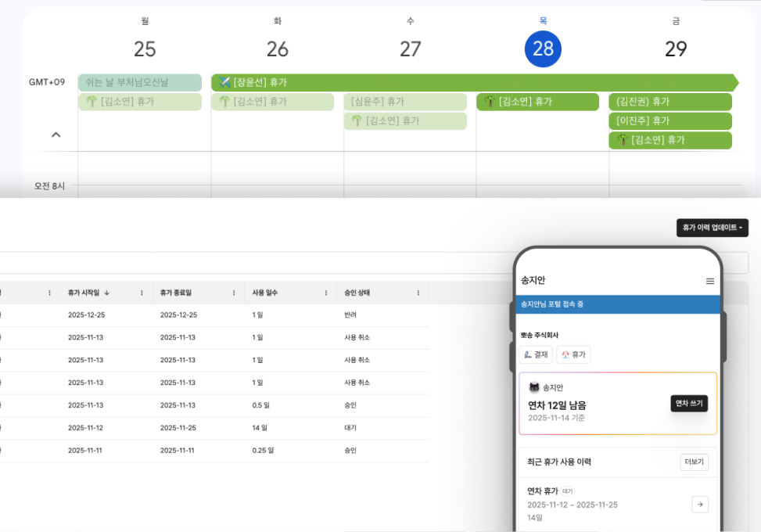Click the 0.5 일 usage cell

[260, 405]
